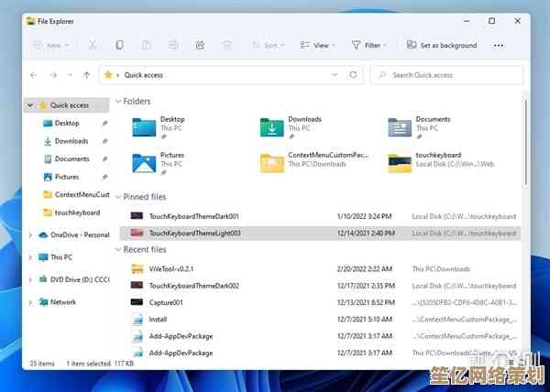Go back with the Back arrow
The image size is (550, 392).
point(34,75)
